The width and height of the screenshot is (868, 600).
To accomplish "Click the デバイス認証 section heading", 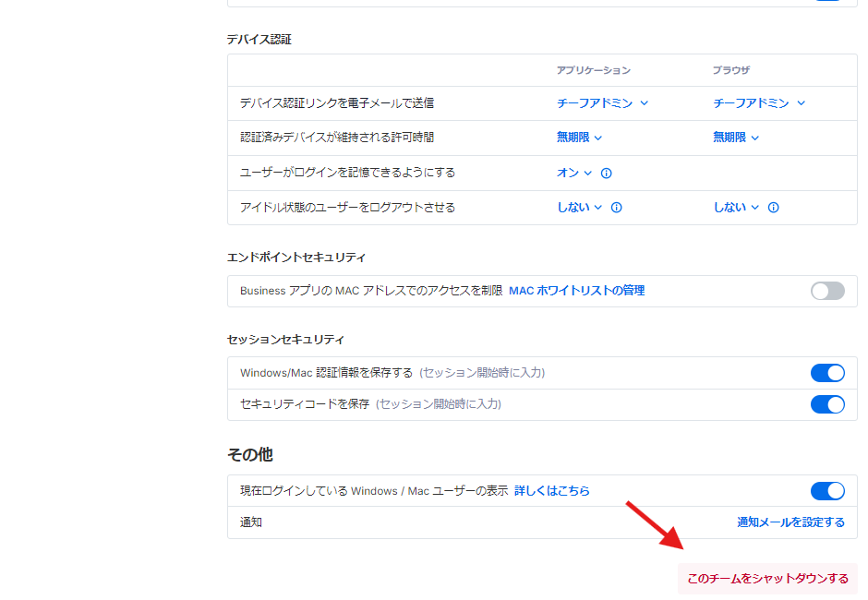I will coord(259,40).
